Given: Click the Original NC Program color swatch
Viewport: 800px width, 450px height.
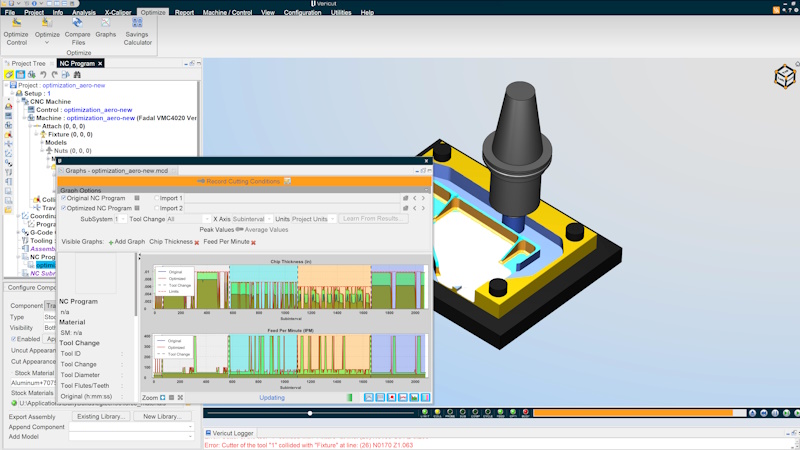Looking at the screenshot, I should pos(137,198).
